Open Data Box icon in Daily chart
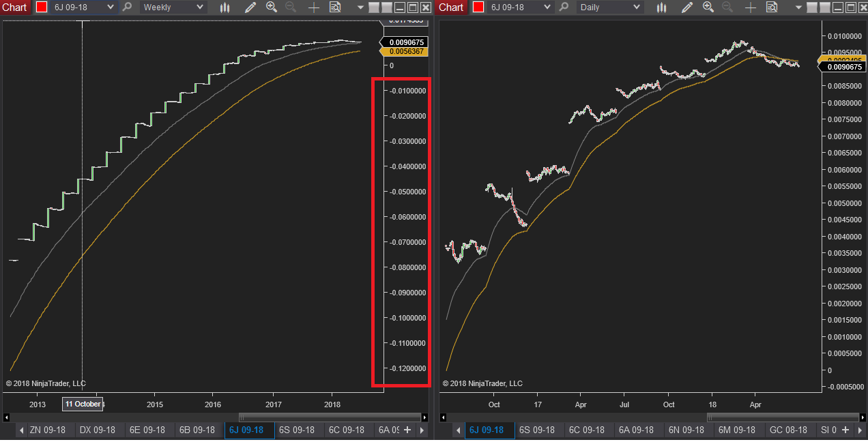Screen dimensions: 868x442 tap(772, 8)
